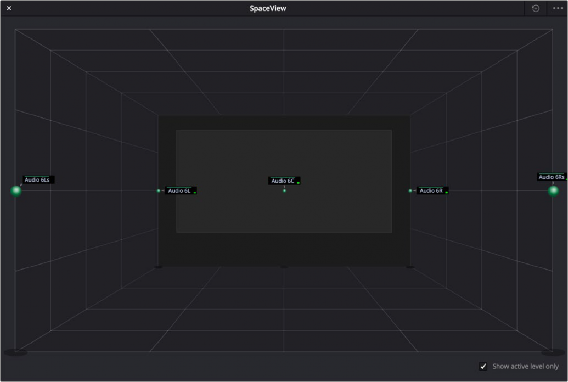Viewport: 568px width, 382px height.
Task: Click the SpaceView window title
Action: pos(268,8)
